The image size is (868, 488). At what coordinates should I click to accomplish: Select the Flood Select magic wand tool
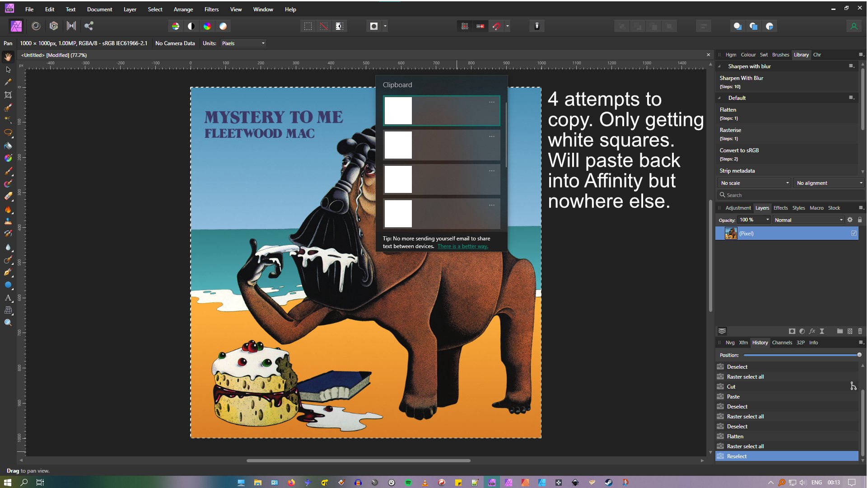click(8, 120)
